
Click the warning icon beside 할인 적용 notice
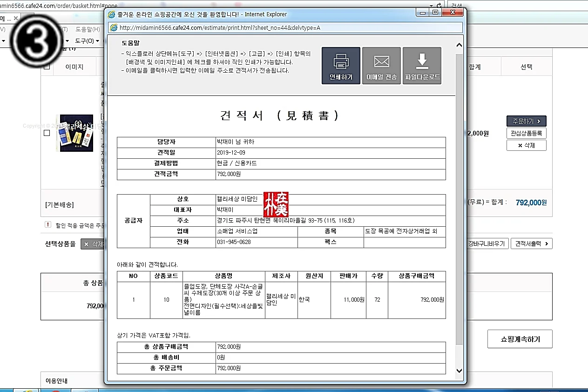click(48, 224)
